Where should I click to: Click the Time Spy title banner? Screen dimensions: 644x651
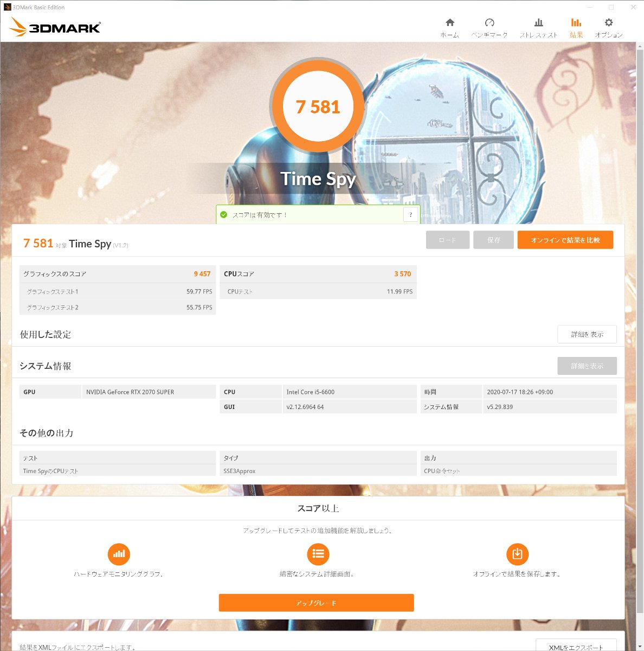318,178
